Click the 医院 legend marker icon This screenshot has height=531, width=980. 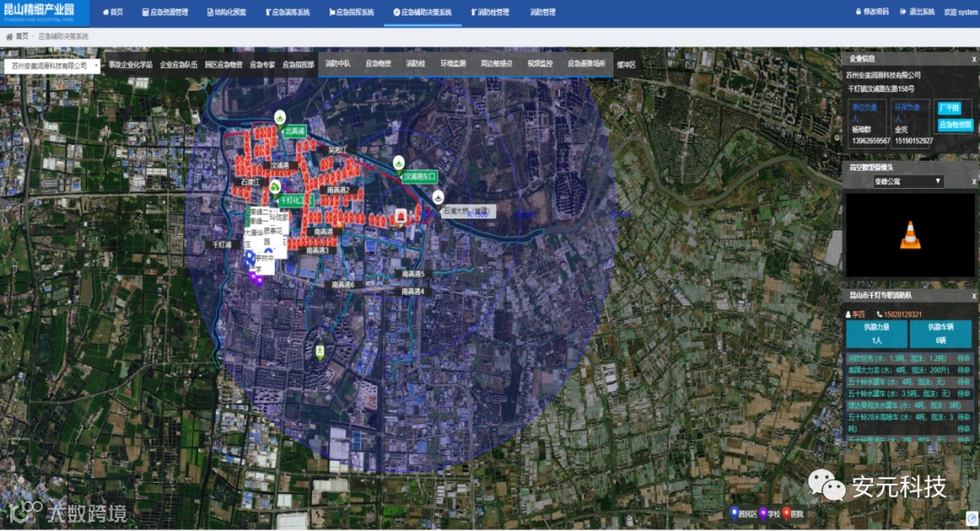[x=787, y=514]
